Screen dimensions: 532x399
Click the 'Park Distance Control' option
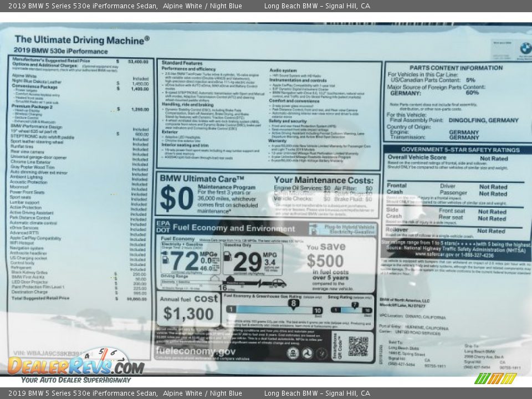pyautogui.click(x=30, y=217)
